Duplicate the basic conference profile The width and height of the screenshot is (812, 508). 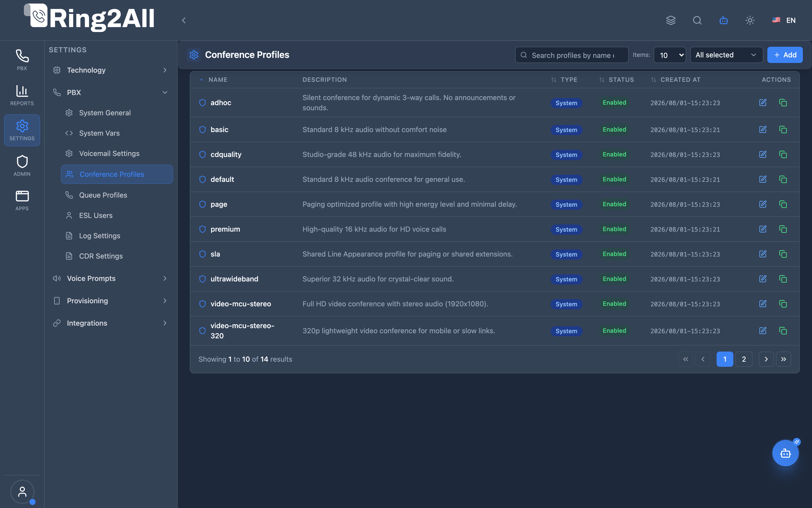pos(783,130)
